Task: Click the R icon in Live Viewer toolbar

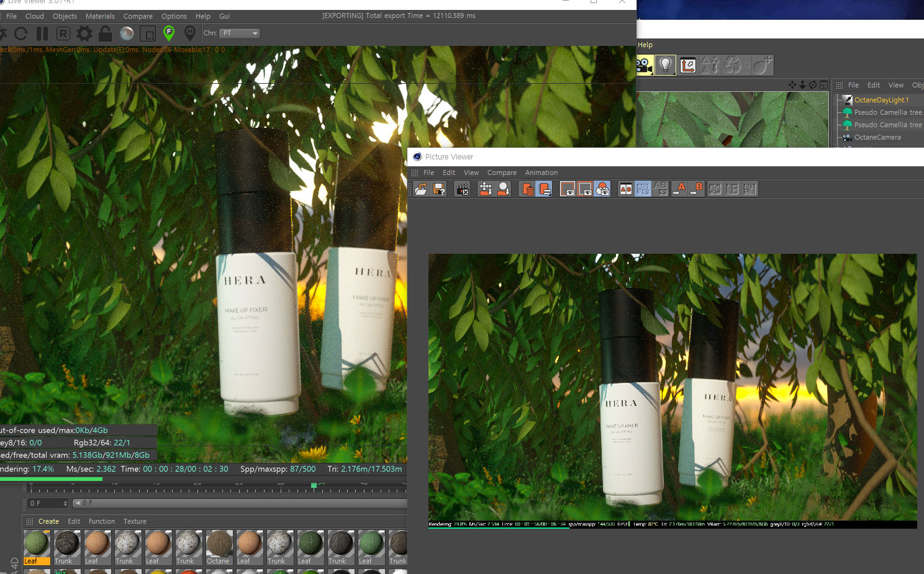Action: 63,34
